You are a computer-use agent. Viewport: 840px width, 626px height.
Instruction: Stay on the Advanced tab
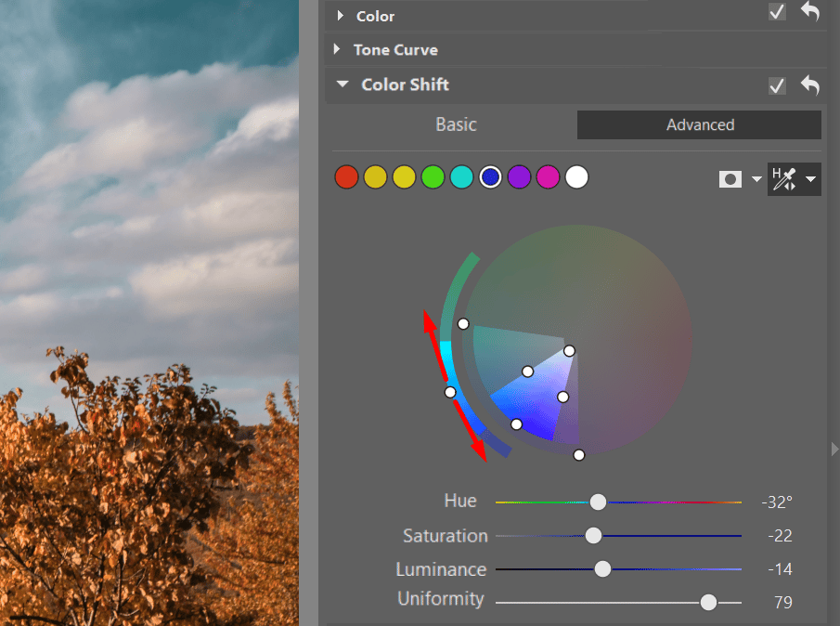[x=699, y=124]
